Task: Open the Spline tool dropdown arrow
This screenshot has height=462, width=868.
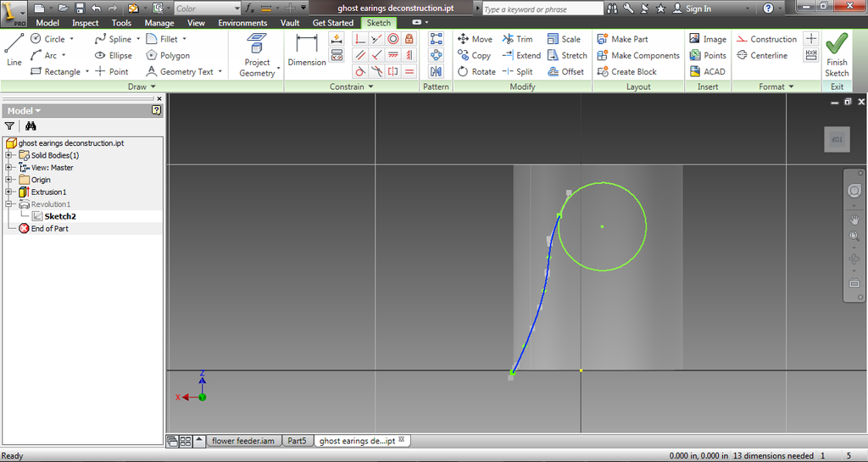Action: [x=138, y=39]
